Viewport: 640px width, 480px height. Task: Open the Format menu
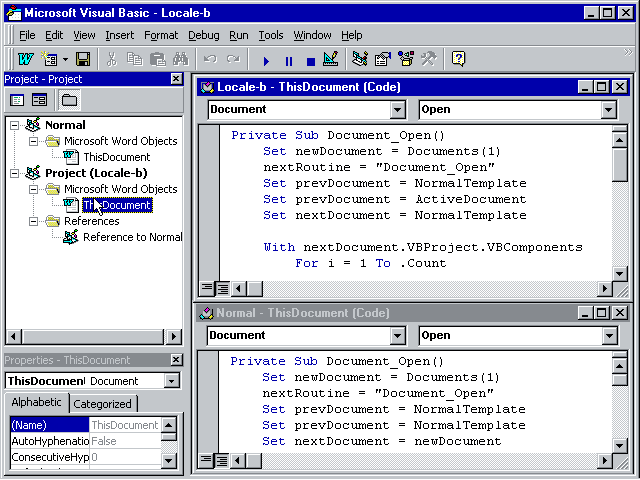click(161, 36)
